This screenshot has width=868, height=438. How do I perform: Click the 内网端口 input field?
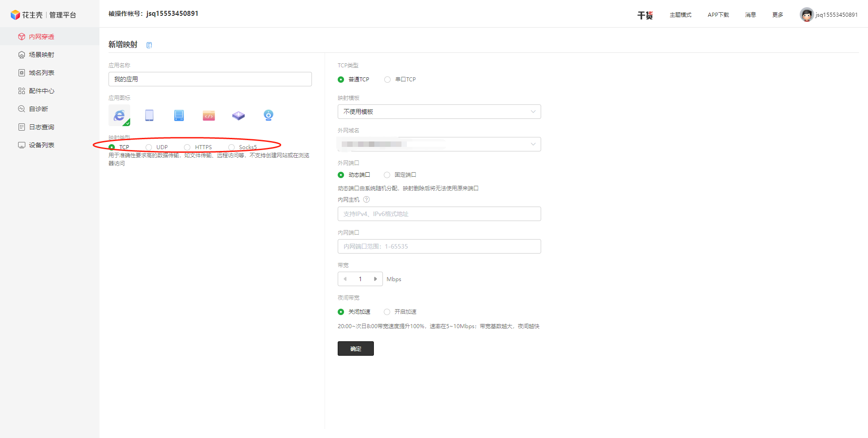click(x=439, y=246)
